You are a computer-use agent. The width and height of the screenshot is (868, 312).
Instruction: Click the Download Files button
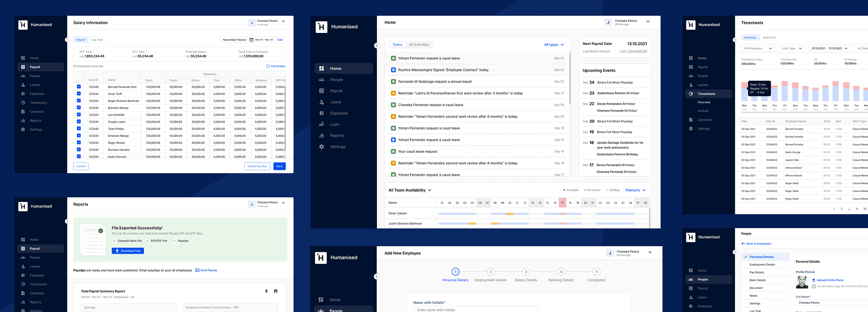point(128,251)
